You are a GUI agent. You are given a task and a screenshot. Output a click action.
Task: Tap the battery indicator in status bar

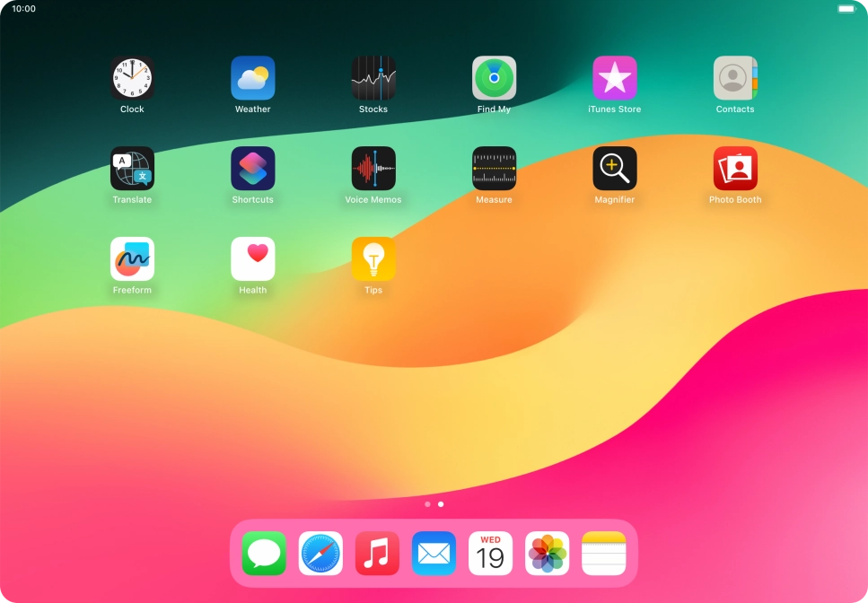(x=846, y=9)
